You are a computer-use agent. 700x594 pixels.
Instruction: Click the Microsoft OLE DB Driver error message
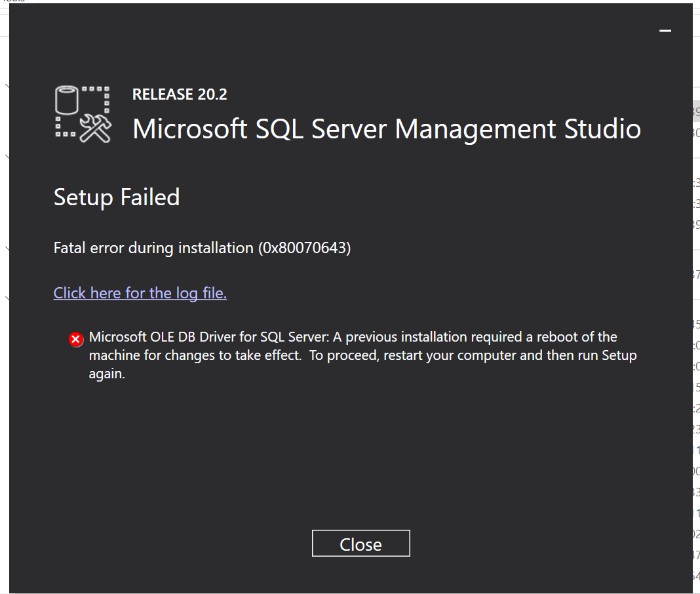coord(210,337)
